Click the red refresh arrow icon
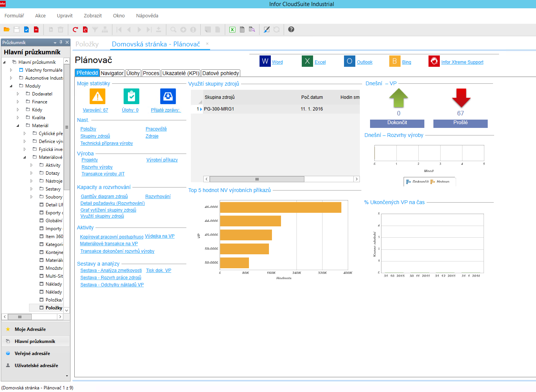This screenshot has height=392, width=536. [x=75, y=29]
